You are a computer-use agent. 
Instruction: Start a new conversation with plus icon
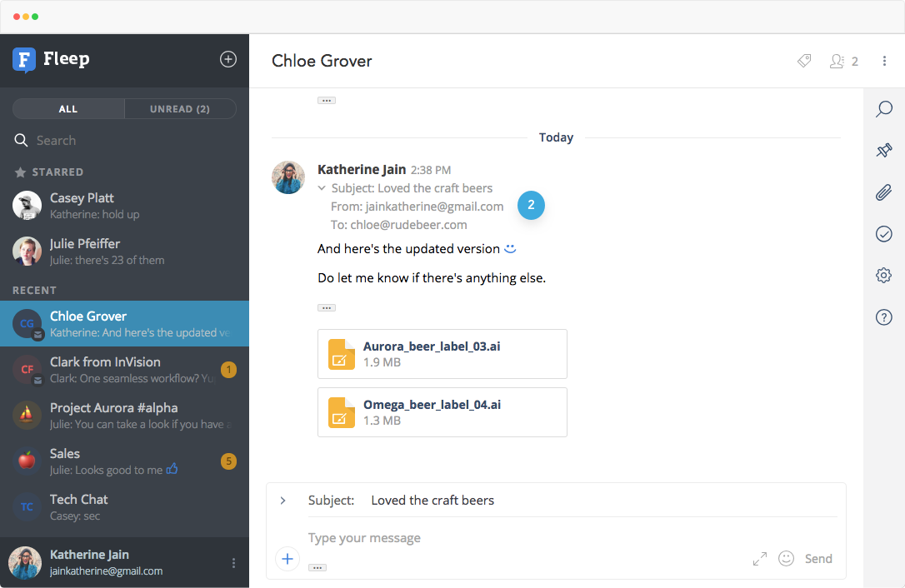pos(228,59)
